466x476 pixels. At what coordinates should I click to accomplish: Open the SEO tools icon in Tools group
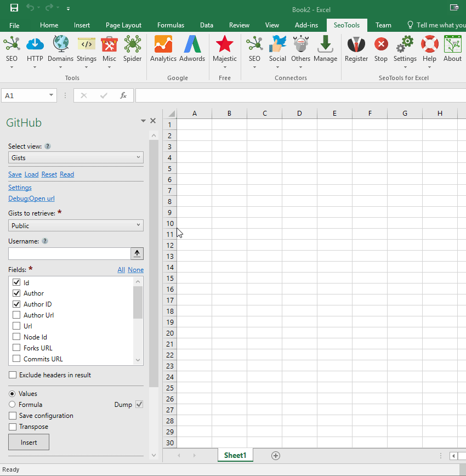point(12,44)
